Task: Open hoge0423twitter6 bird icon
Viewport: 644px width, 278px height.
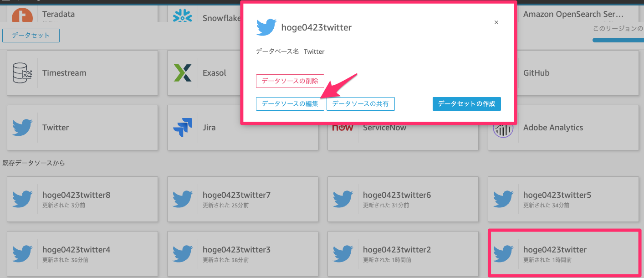Action: click(343, 199)
